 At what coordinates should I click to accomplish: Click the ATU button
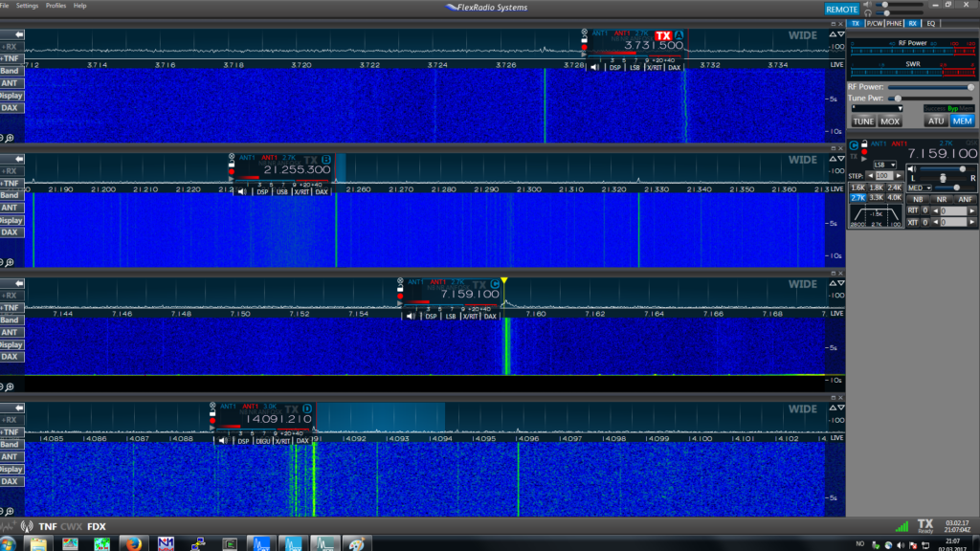[935, 121]
